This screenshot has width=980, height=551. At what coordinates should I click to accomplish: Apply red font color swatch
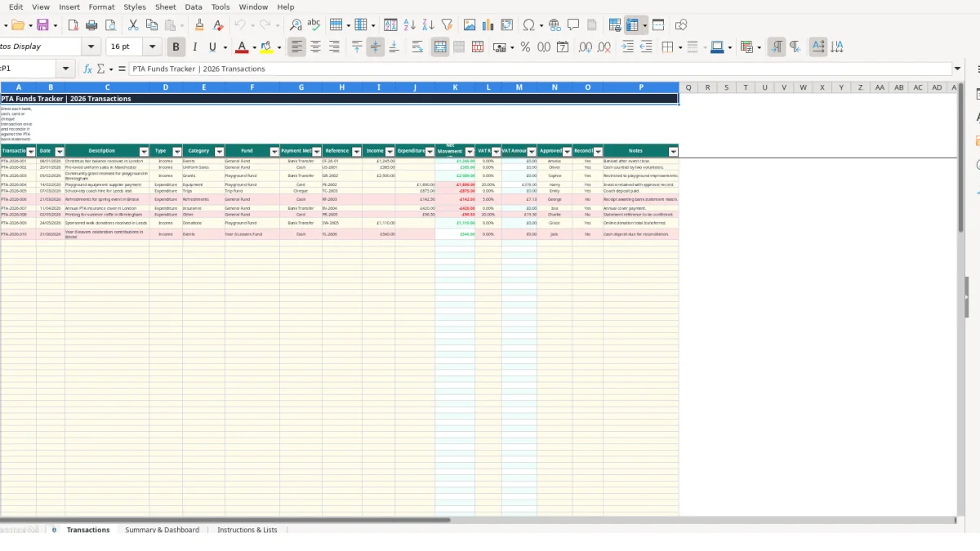point(241,47)
